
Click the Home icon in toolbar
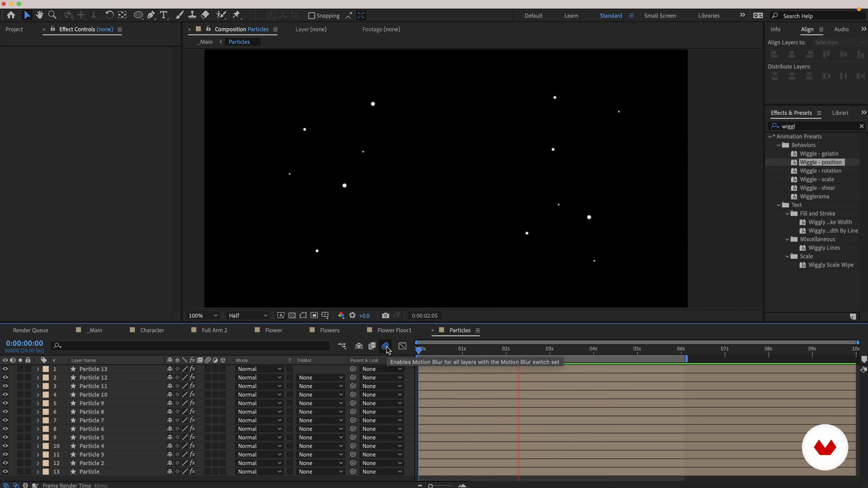point(11,15)
